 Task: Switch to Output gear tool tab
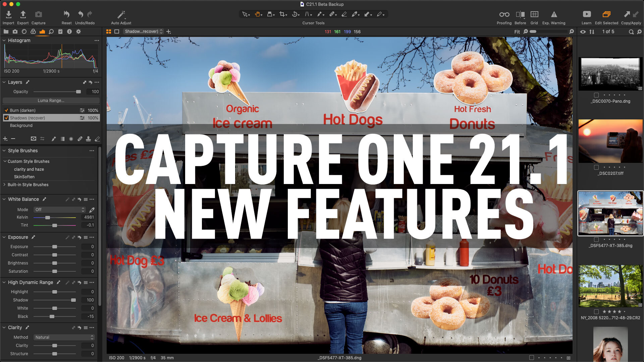[78, 32]
